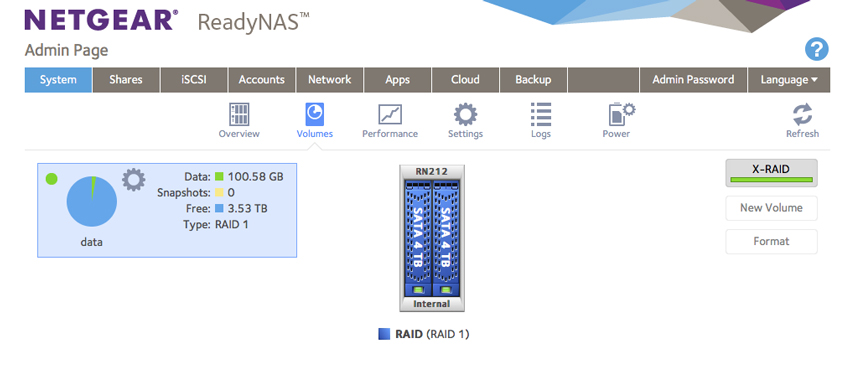The image size is (850, 372).
Task: Click the New Volume button
Action: pyautogui.click(x=771, y=208)
